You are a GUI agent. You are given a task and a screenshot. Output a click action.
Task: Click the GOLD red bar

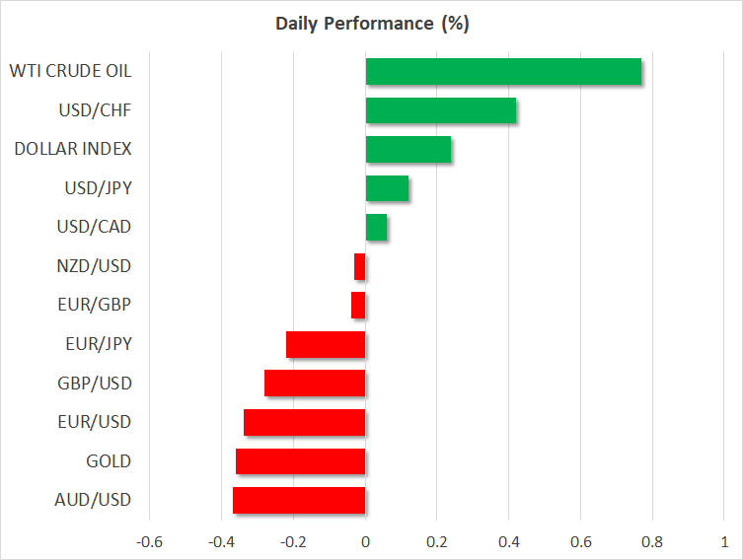coord(301,461)
